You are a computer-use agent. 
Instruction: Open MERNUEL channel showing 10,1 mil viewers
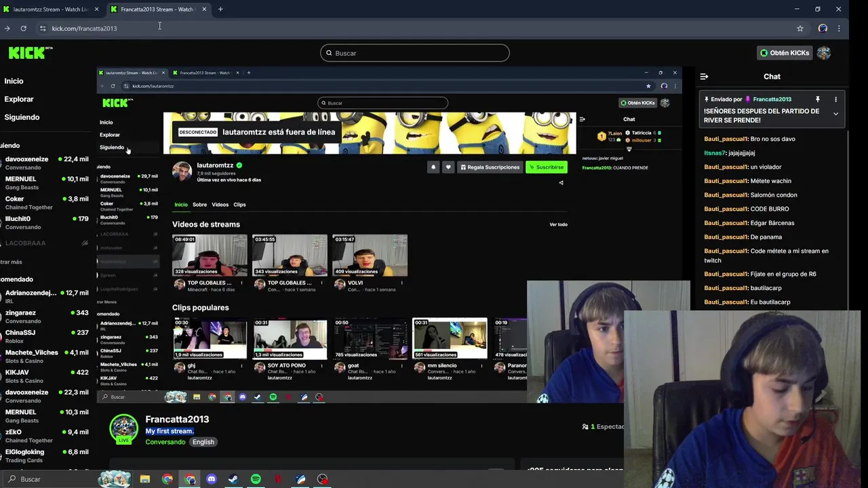point(45,182)
